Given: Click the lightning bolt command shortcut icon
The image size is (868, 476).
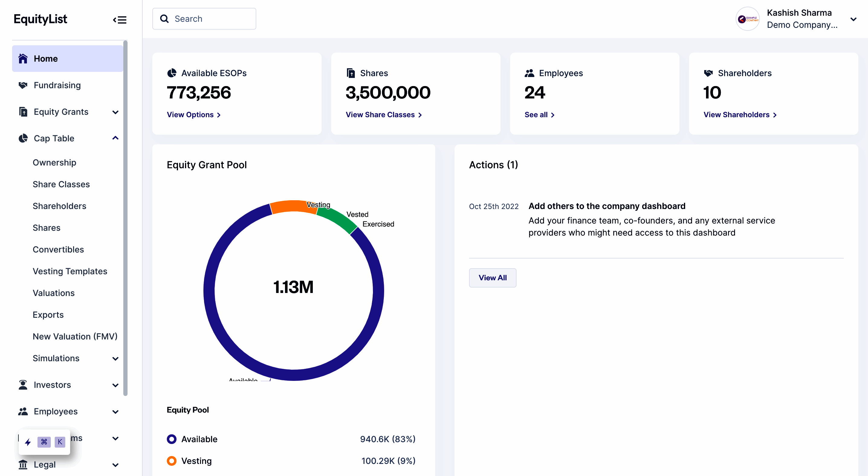Looking at the screenshot, I should pyautogui.click(x=28, y=442).
